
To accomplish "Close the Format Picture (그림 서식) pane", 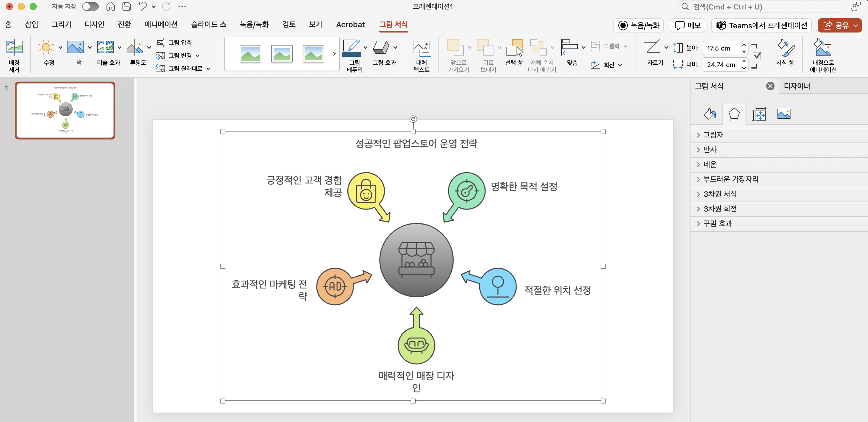I will pos(770,86).
